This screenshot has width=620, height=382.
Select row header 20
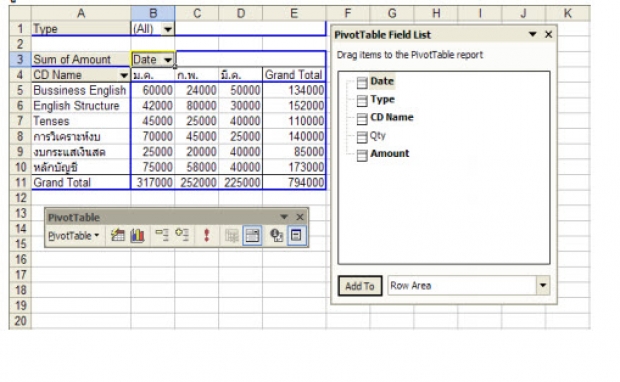coord(20,321)
